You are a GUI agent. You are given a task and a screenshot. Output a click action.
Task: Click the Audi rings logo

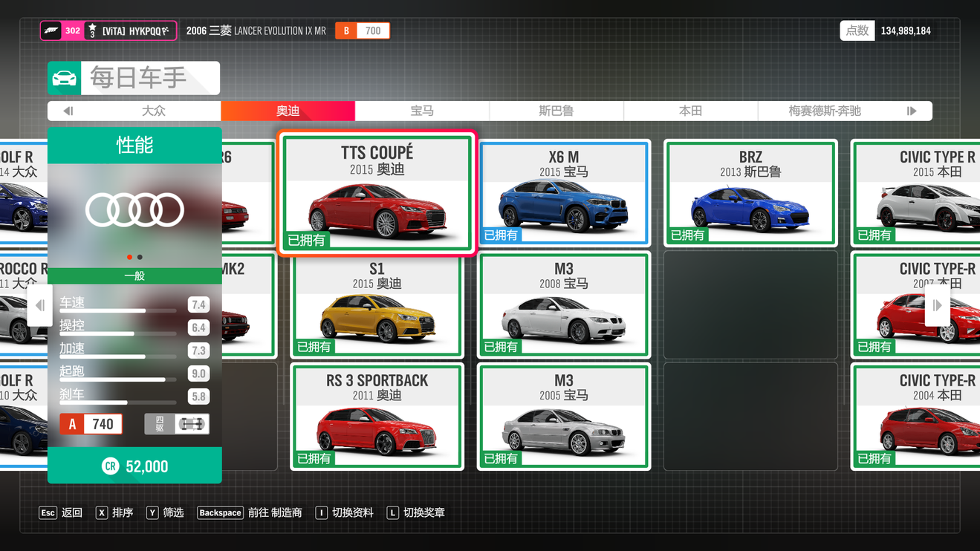[134, 210]
